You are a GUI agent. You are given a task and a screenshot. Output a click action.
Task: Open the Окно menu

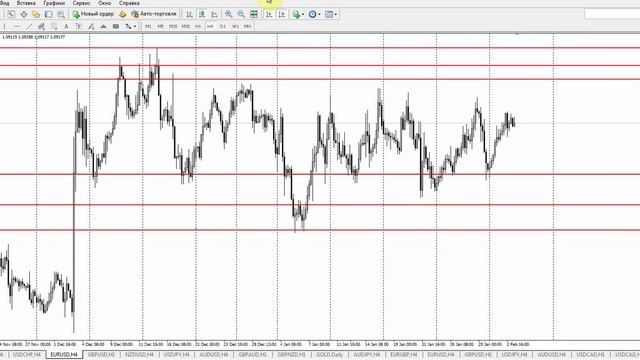[x=104, y=3]
